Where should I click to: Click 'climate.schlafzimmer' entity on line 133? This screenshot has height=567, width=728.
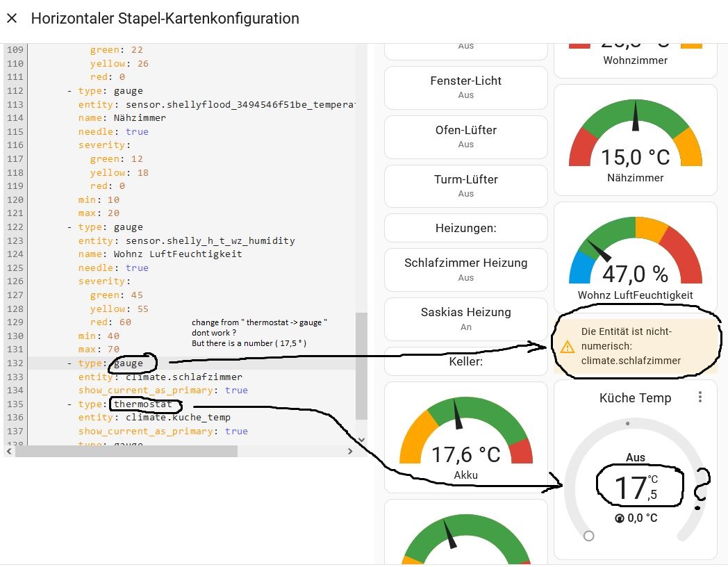[x=184, y=377]
